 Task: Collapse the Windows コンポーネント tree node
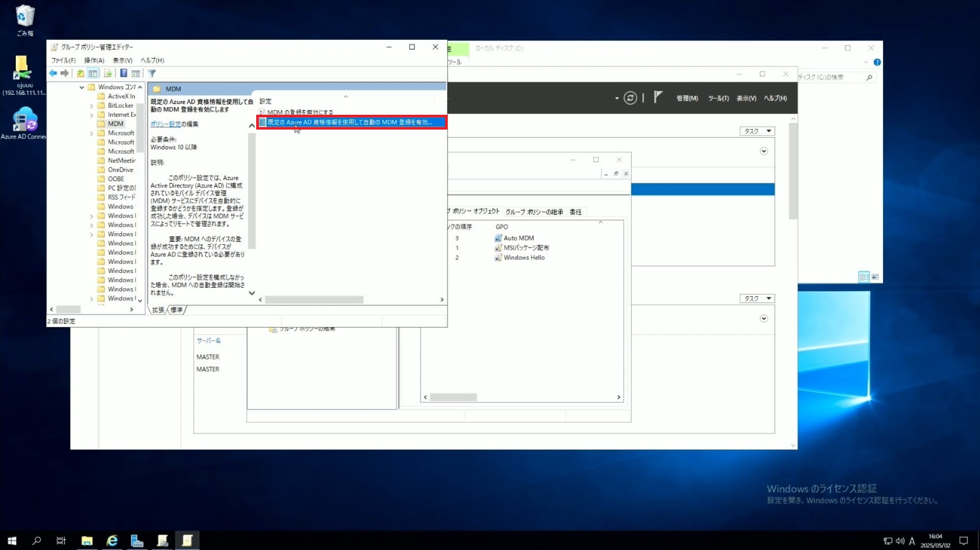[82, 87]
